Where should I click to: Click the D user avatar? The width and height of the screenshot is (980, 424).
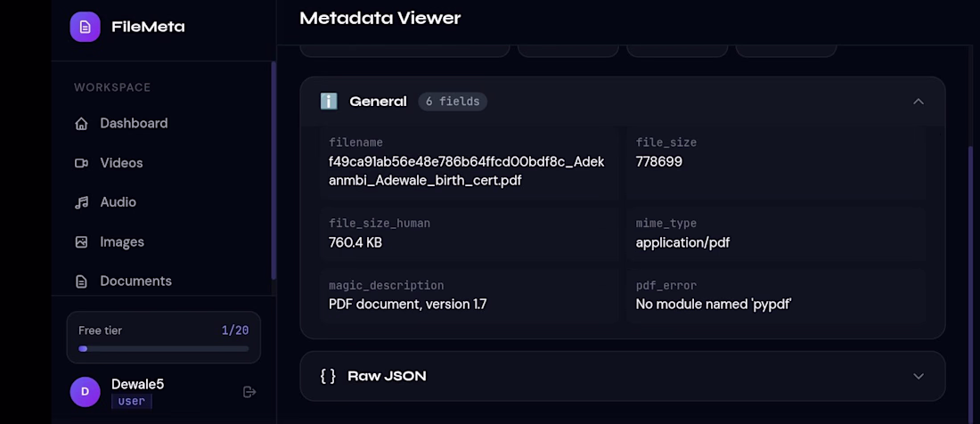[86, 392]
